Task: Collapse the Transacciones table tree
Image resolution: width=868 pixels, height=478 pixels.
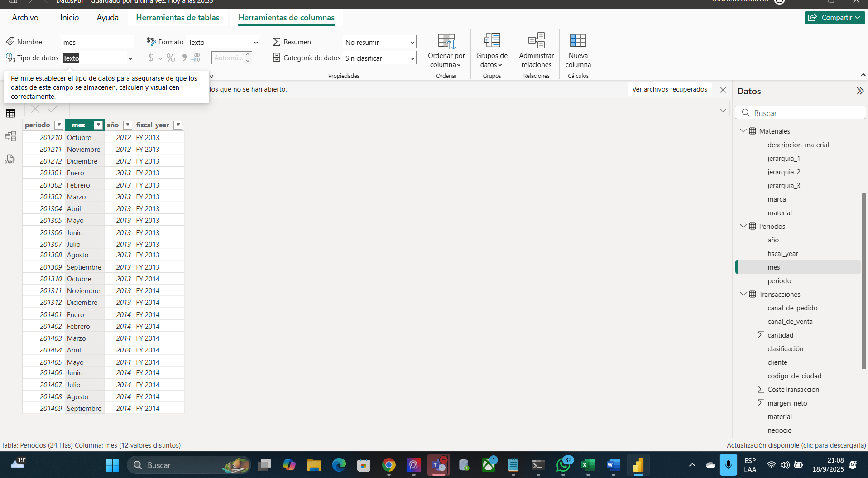Action: (743, 294)
